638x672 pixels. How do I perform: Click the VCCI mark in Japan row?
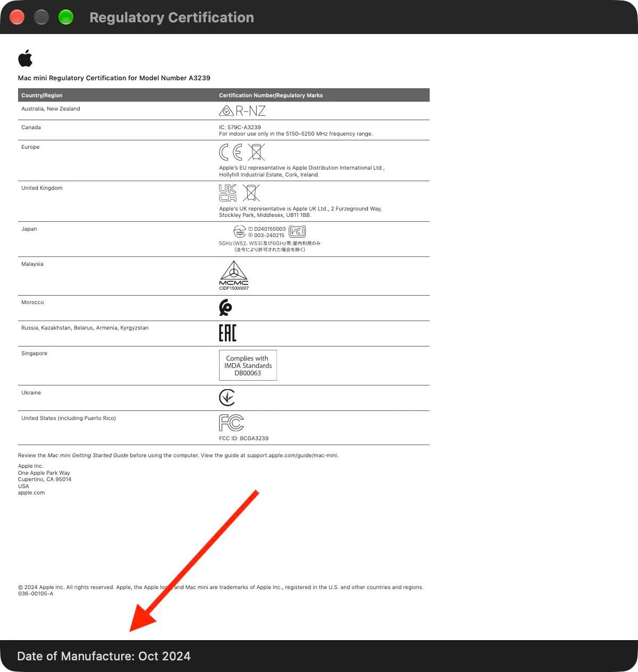pyautogui.click(x=297, y=231)
